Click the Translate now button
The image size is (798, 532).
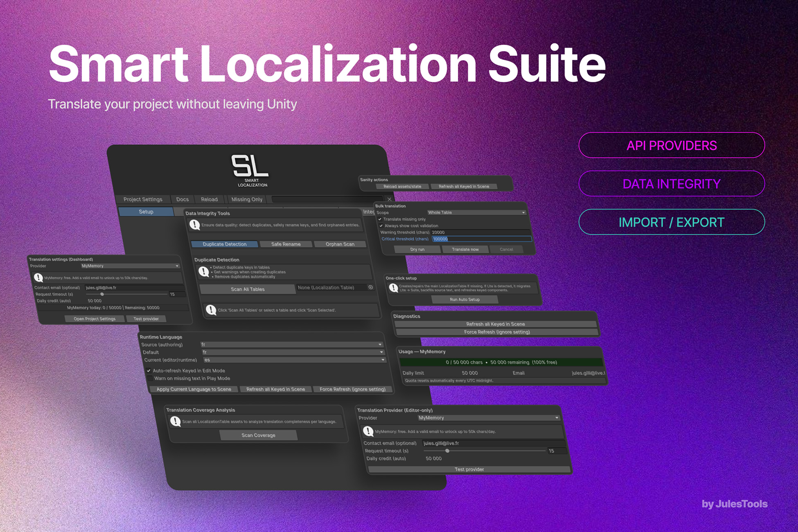[465, 249]
